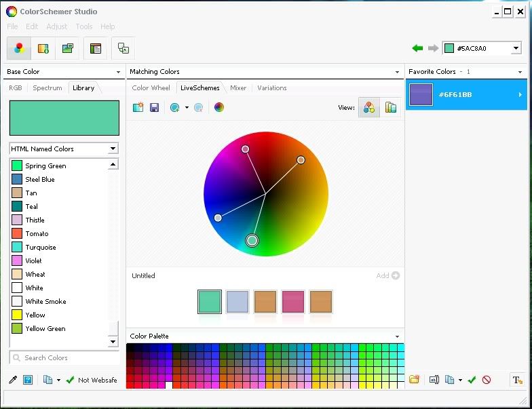Open the PhotoSchemer toolbar icon
This screenshot has width=532, height=409.
(x=43, y=49)
